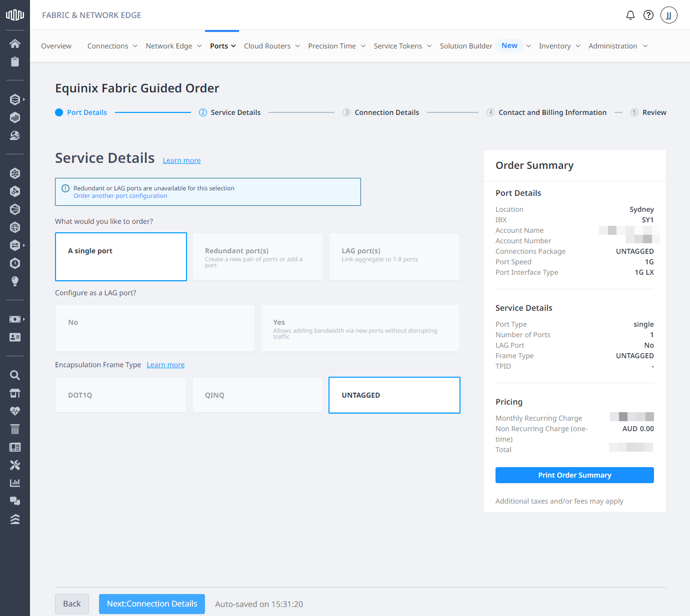Click the home icon in the sidebar

click(15, 43)
